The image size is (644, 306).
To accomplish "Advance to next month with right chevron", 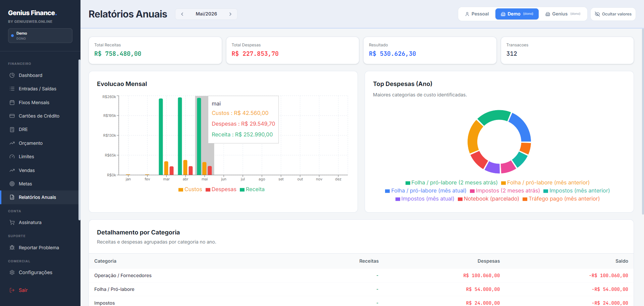I will [x=230, y=14].
